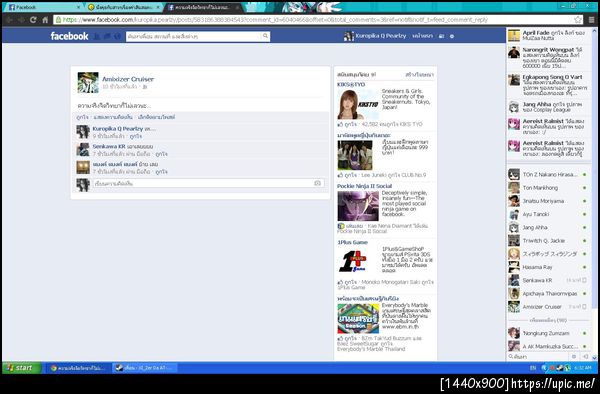Image resolution: width=600 pixels, height=394 pixels.
Task: Open Facebook friend requests icon
Action: click(x=97, y=36)
